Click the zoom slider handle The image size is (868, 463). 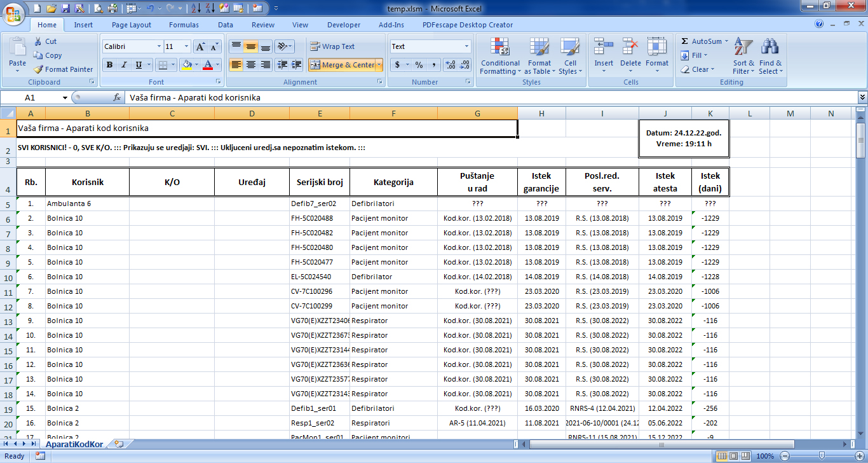[x=822, y=456]
